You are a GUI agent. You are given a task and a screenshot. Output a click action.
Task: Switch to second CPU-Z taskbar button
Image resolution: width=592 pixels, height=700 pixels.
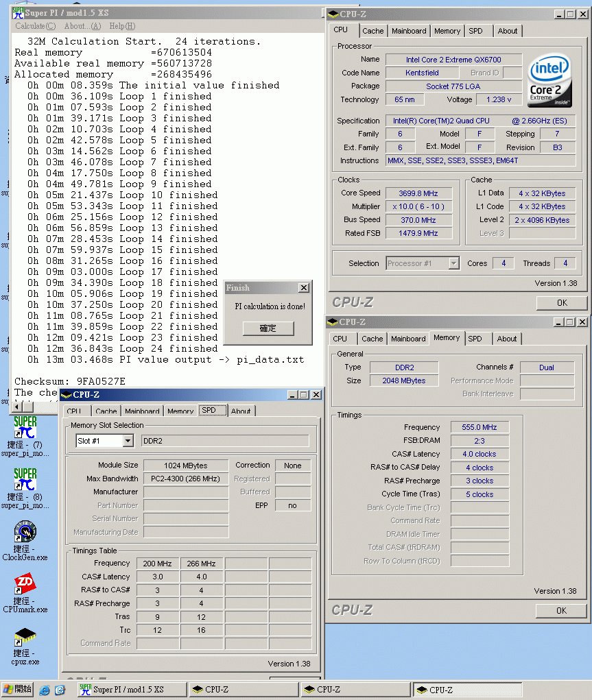pos(355,690)
